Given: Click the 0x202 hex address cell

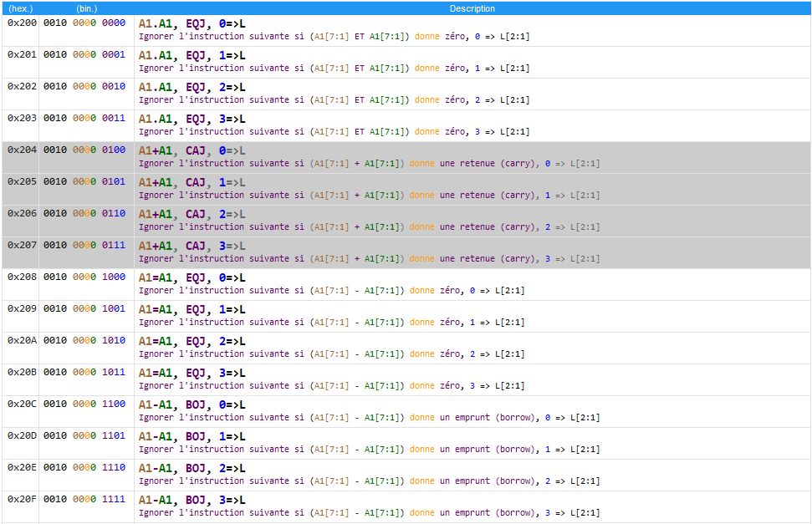Looking at the screenshot, I should click(22, 86).
